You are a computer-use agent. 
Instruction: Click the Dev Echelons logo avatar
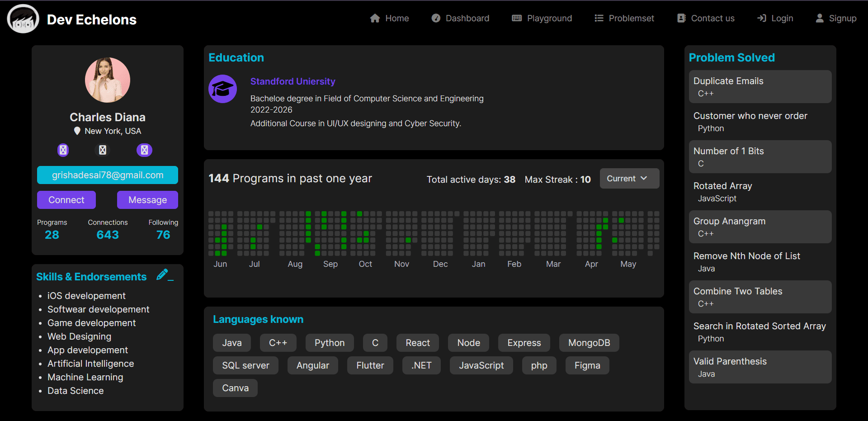[x=23, y=19]
